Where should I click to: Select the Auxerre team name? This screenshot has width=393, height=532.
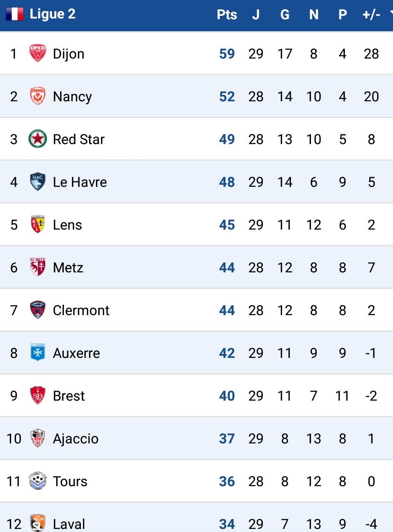[x=76, y=353]
